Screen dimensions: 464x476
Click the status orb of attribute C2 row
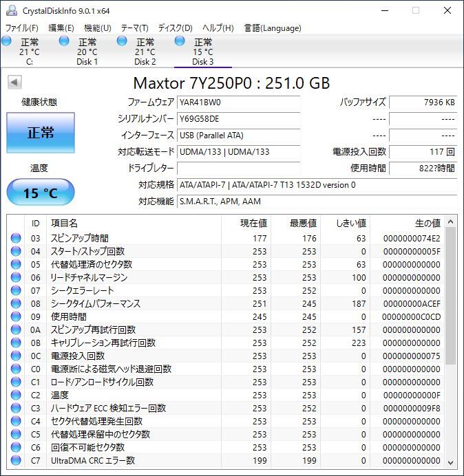[x=16, y=395]
